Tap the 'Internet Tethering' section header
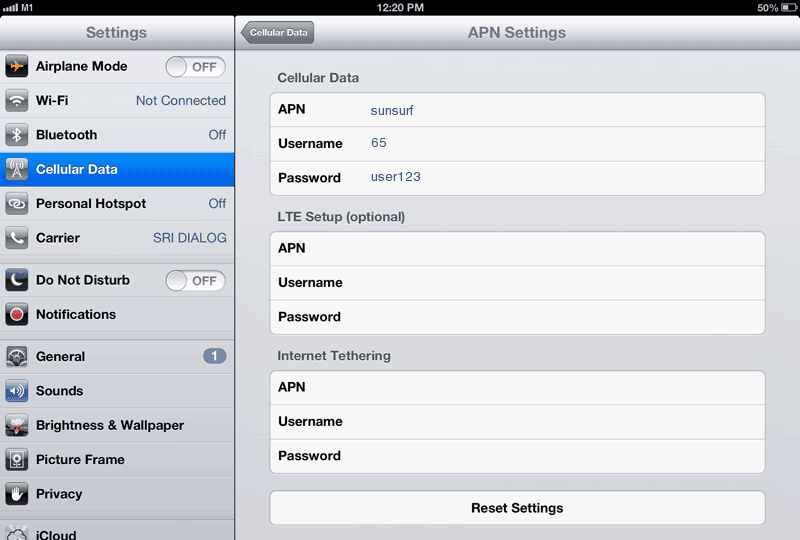The width and height of the screenshot is (800, 540). point(334,356)
